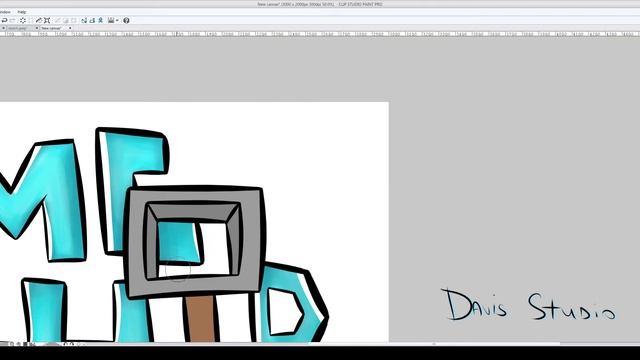
Task: Open the question mark support icon
Action: point(126,20)
